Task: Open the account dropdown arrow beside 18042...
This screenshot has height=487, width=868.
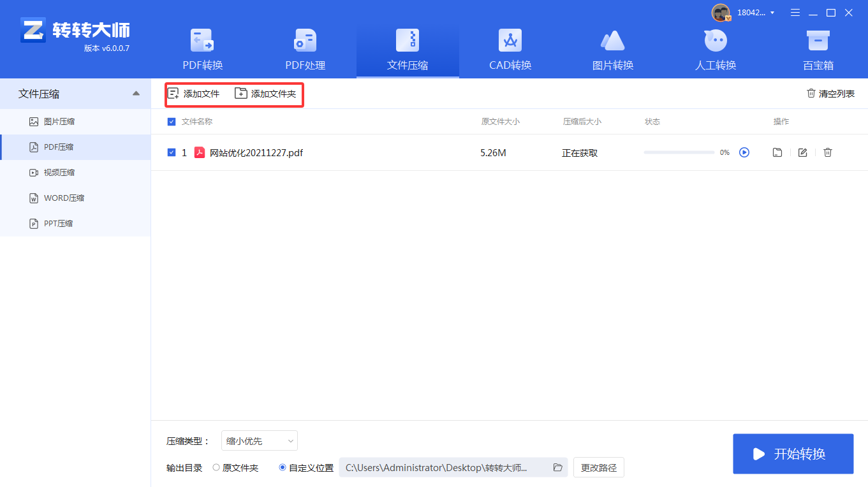Action: pos(772,13)
